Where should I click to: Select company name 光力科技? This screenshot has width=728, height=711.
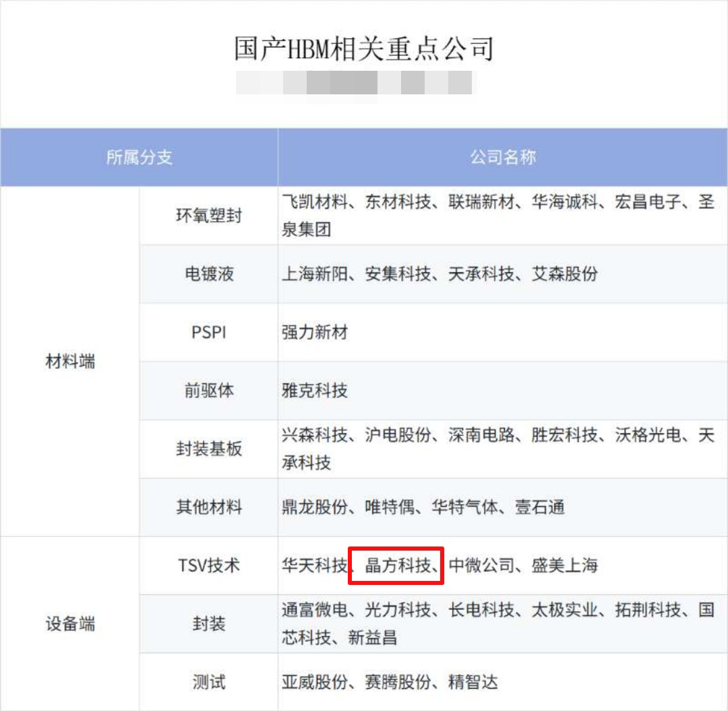click(398, 609)
